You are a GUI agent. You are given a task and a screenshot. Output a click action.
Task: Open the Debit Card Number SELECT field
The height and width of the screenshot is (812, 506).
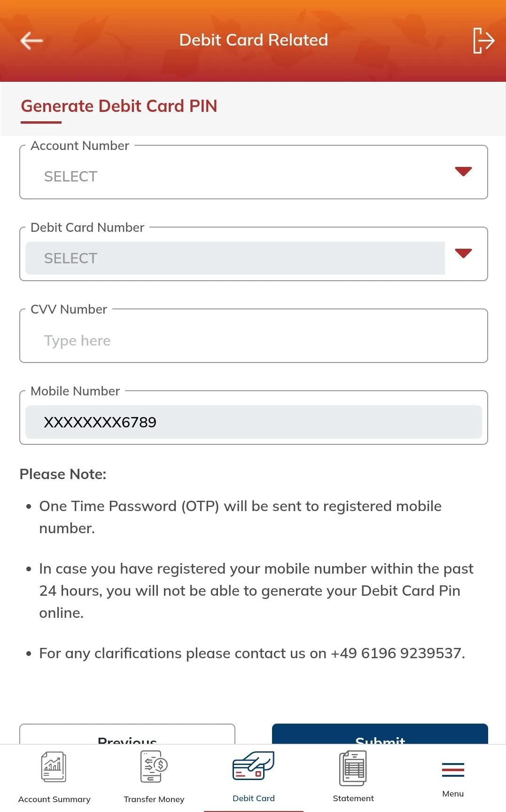tap(235, 258)
